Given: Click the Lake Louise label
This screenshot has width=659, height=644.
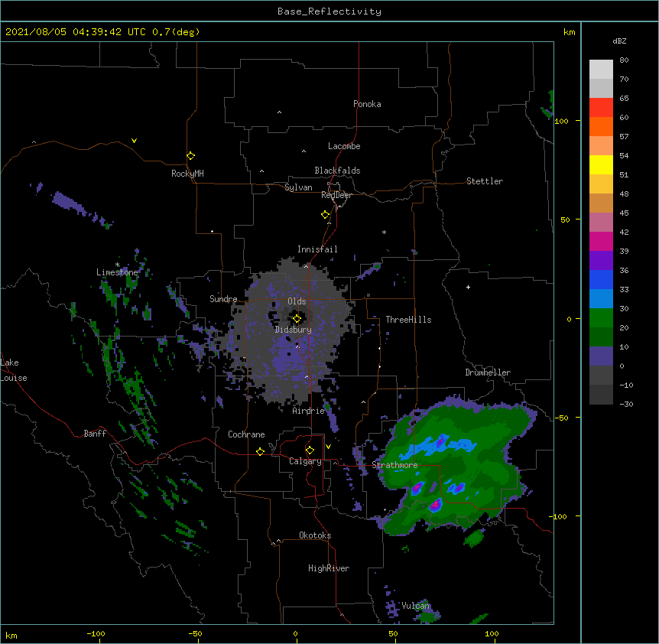Looking at the screenshot, I should [14, 370].
